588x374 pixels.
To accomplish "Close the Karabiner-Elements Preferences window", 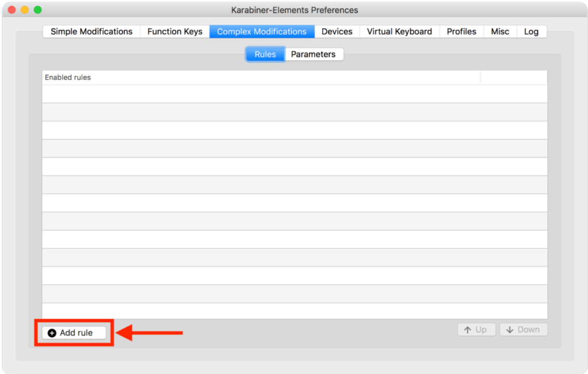I will [x=11, y=10].
